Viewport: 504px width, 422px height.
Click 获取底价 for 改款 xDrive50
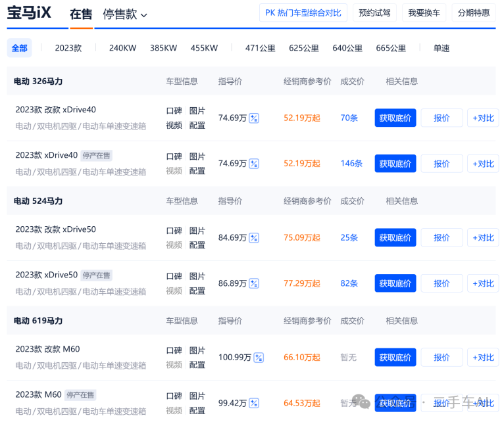pyautogui.click(x=395, y=238)
